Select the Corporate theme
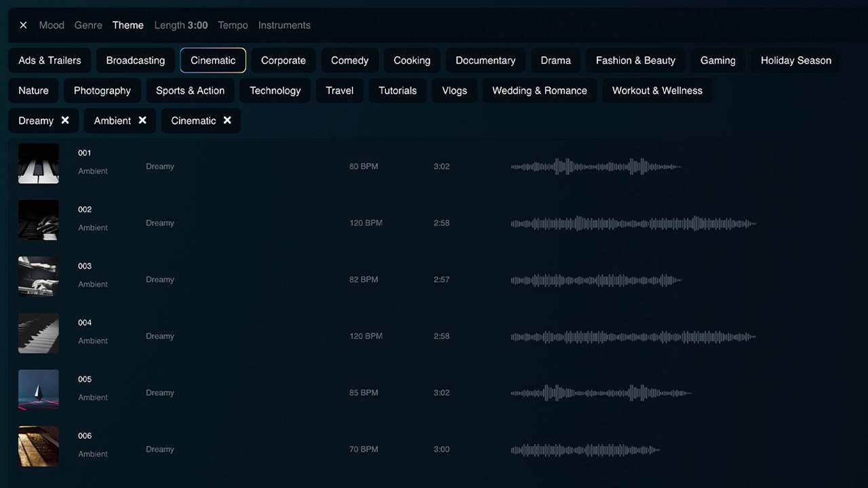The height and width of the screenshot is (488, 868). pyautogui.click(x=283, y=60)
